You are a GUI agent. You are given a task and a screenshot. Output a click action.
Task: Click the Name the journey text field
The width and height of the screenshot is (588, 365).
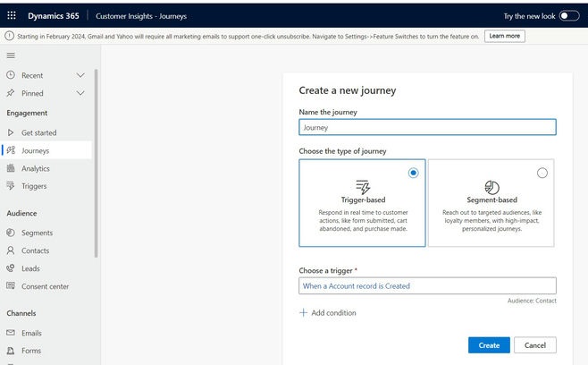[x=427, y=127]
